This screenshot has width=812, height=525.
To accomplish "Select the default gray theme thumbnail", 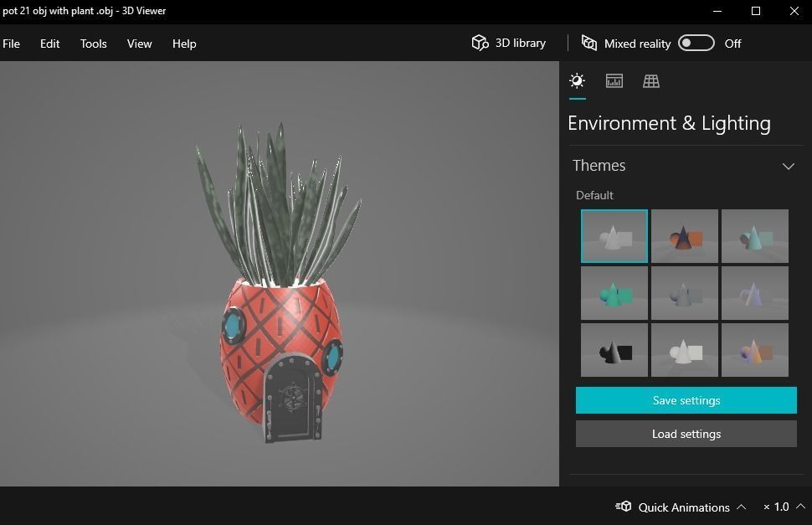I will (x=614, y=236).
